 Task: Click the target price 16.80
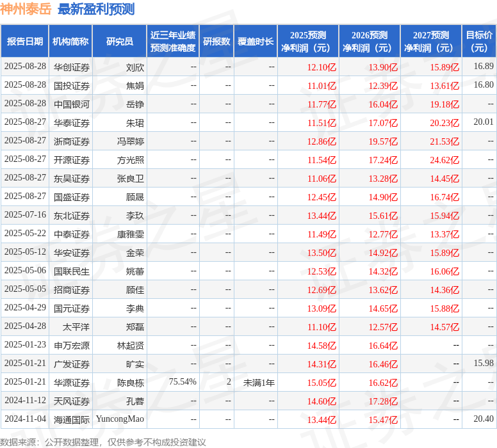tap(484, 85)
